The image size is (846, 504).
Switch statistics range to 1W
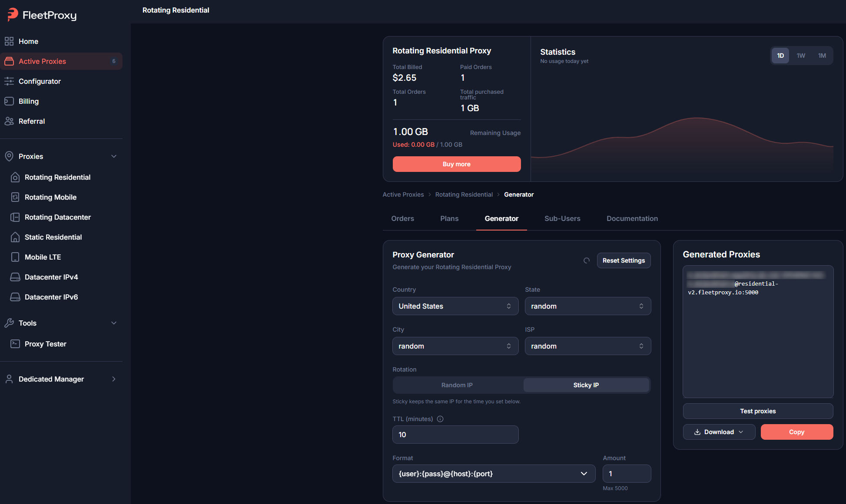(x=801, y=56)
